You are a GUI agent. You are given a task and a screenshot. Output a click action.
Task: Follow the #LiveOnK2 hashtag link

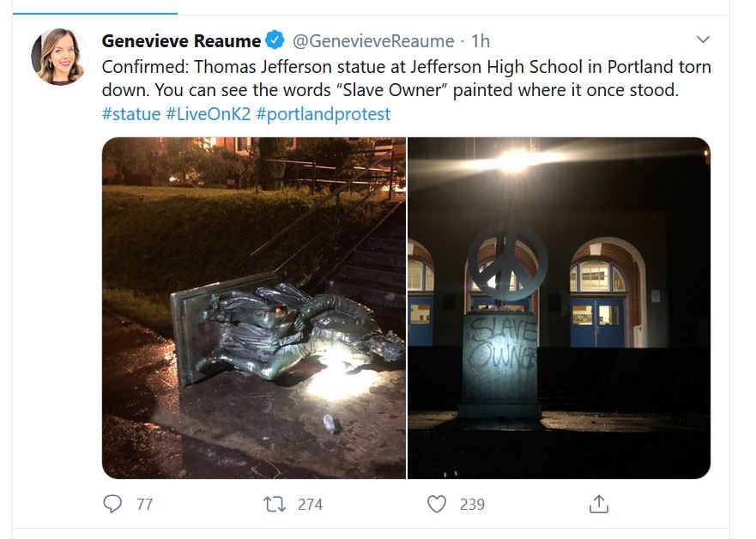(x=208, y=114)
